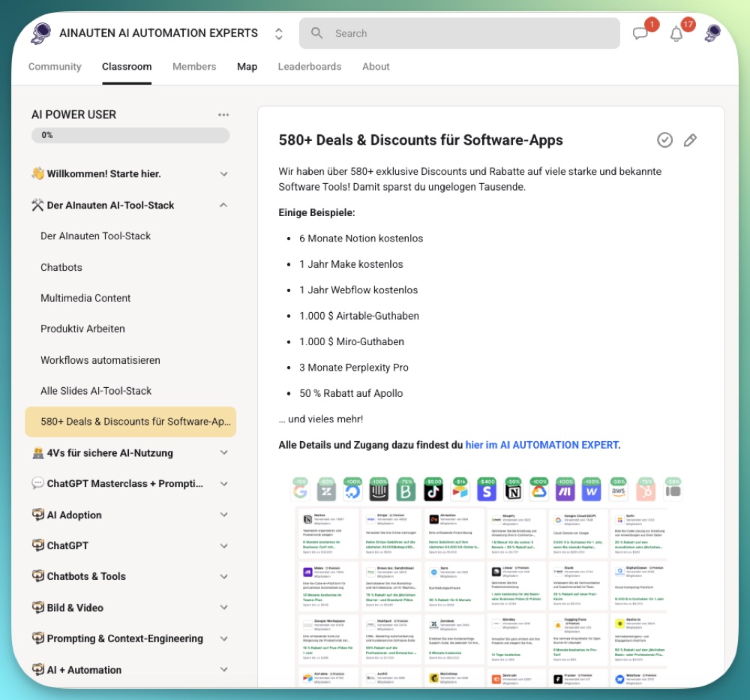
Task: Click the Notion logo in icon row
Action: point(513,491)
